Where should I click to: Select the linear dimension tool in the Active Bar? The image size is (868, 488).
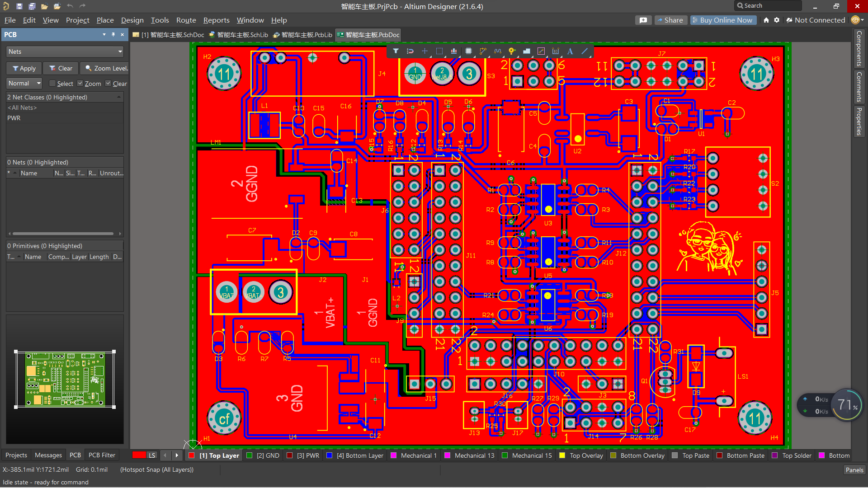(556, 51)
